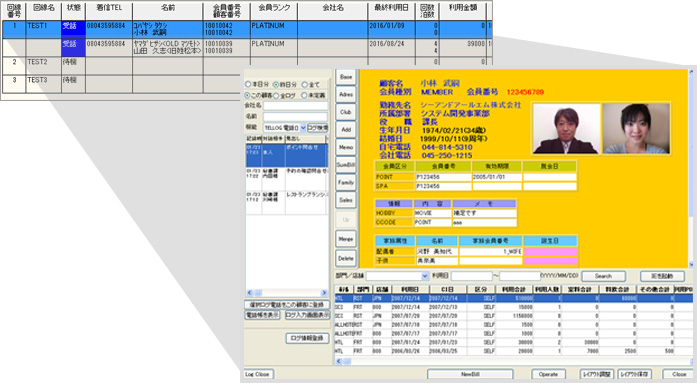Click the 着信TEL column header
697x383 pixels.
coord(108,11)
